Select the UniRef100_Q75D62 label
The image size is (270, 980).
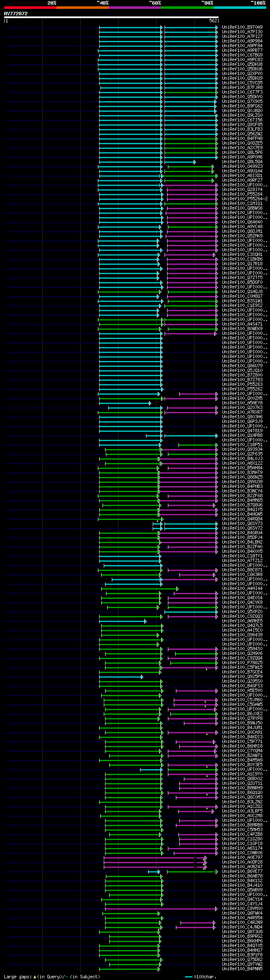[x=242, y=959]
